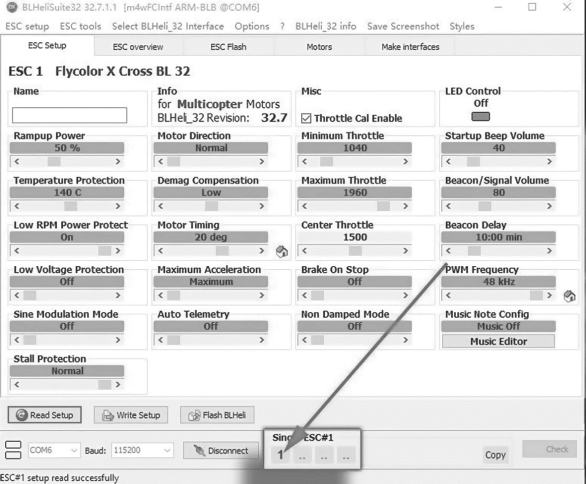Open the ESC tools menu
586x484 pixels.
(x=80, y=26)
